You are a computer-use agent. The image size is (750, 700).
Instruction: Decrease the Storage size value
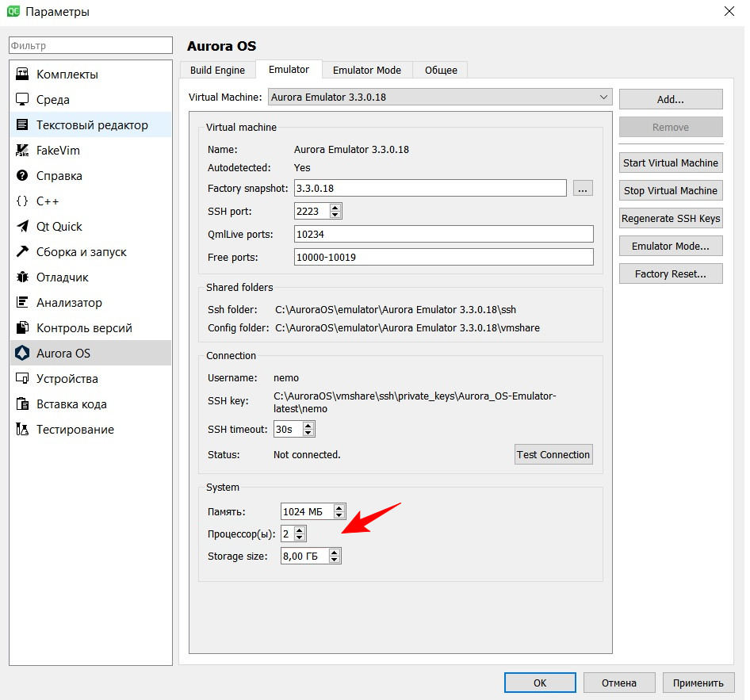(x=335, y=560)
